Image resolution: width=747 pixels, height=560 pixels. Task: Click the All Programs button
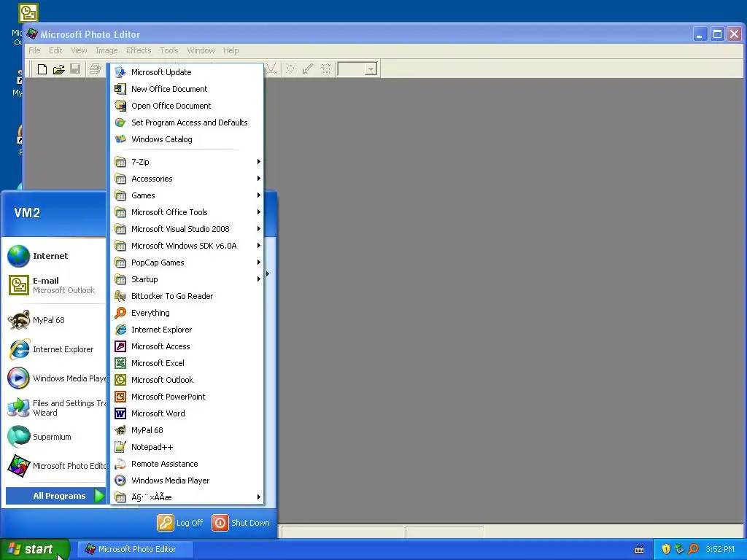[x=55, y=496]
